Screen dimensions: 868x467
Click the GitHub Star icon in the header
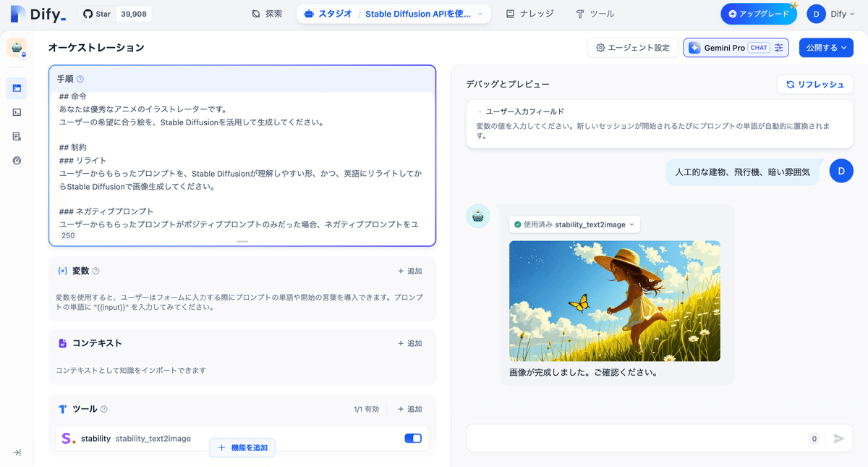pos(86,13)
